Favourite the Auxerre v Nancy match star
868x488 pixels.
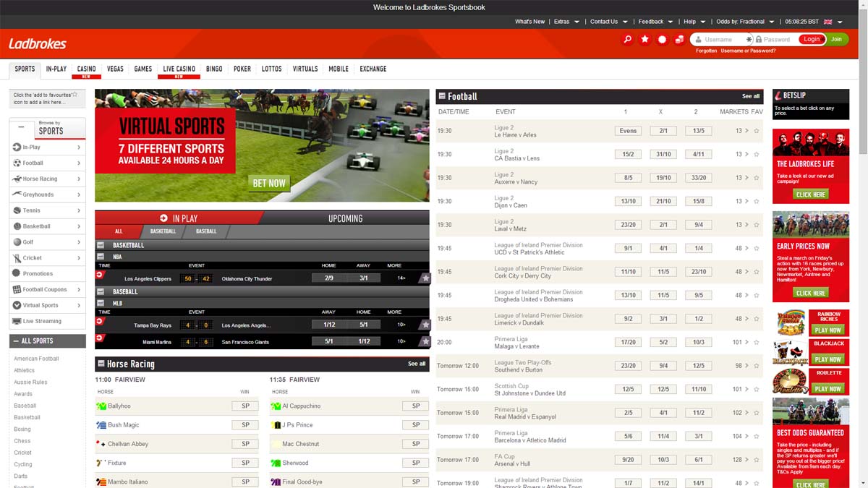point(757,178)
